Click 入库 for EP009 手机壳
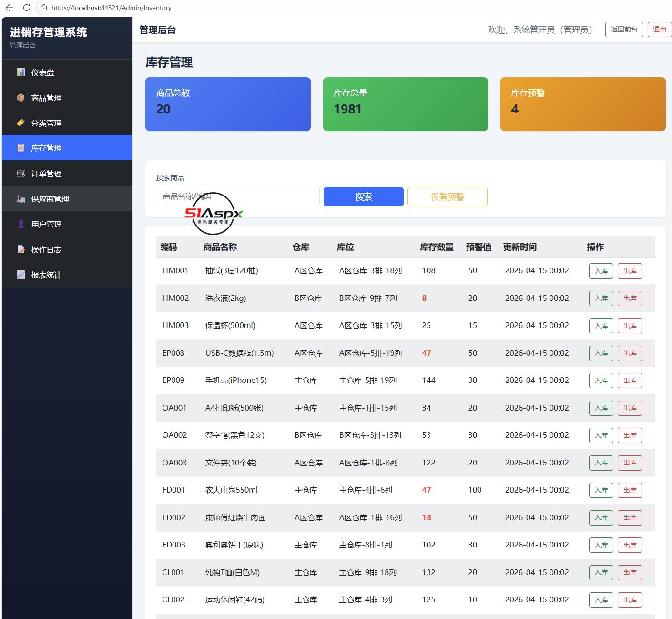 [601, 381]
